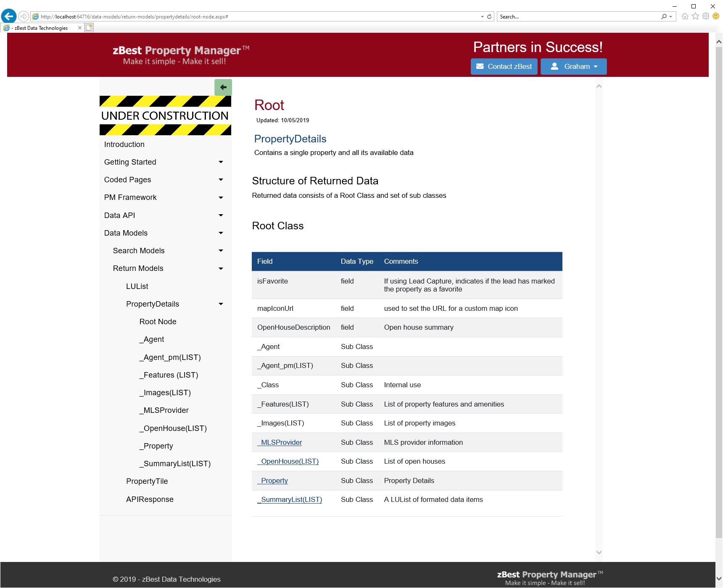The width and height of the screenshot is (723, 588).
Task: Expand the Getting Started menu
Action: (x=221, y=162)
